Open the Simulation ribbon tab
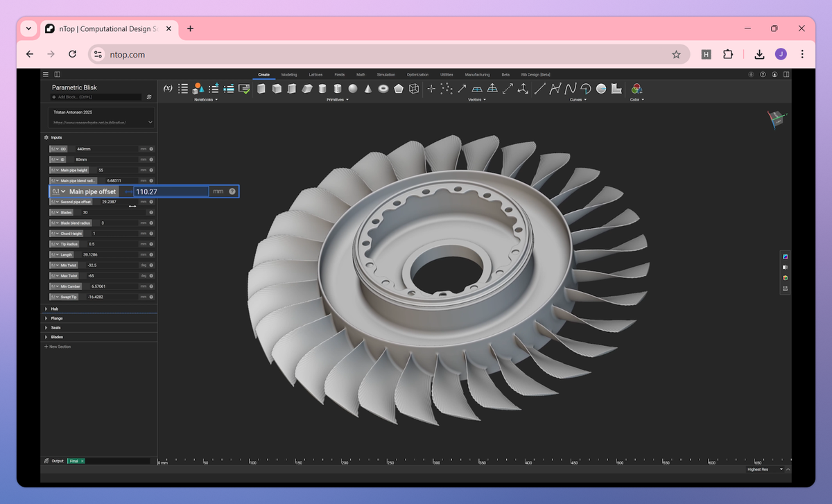Image resolution: width=832 pixels, height=504 pixels. [385, 74]
